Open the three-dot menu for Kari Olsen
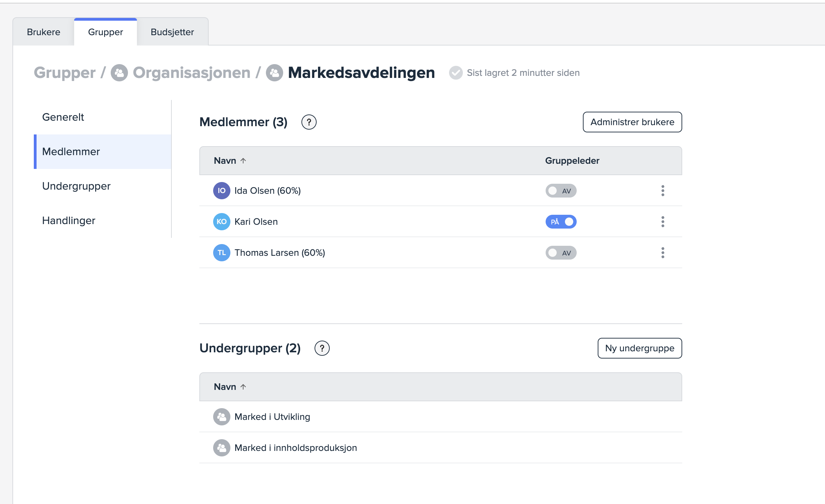This screenshot has width=825, height=504. 663,222
